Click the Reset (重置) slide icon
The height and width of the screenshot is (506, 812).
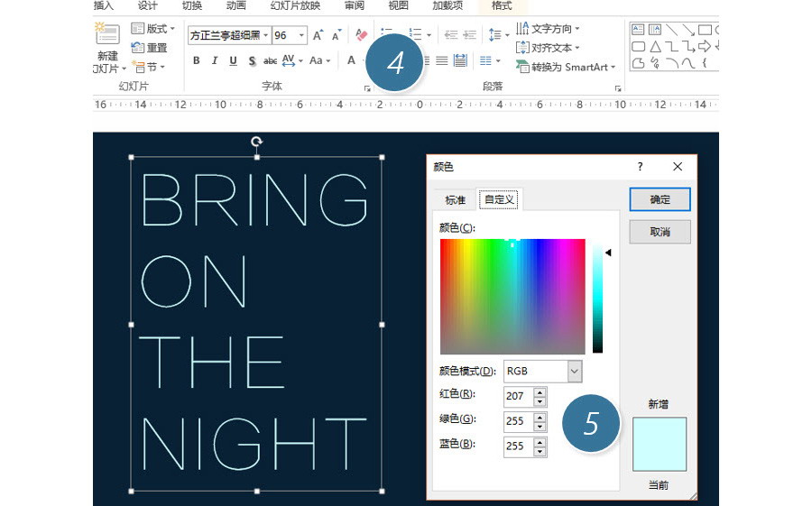click(x=138, y=48)
